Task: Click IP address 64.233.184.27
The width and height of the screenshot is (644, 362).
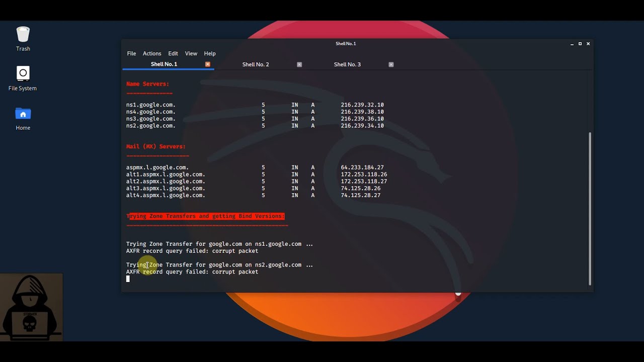Action: coord(362,167)
